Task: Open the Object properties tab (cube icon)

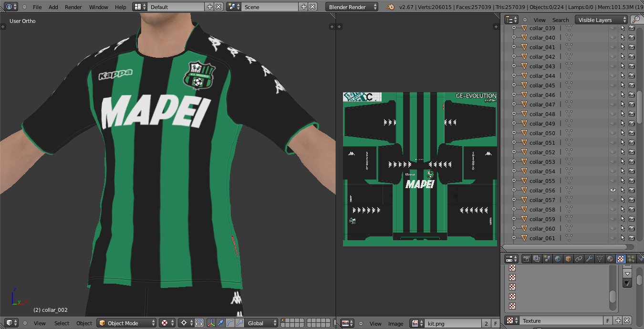Action: tap(568, 259)
